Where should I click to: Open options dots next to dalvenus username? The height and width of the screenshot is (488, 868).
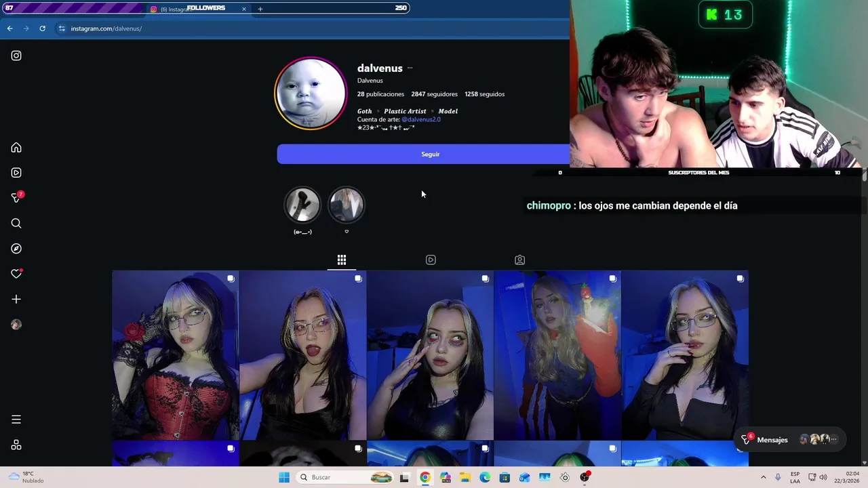pyautogui.click(x=410, y=68)
